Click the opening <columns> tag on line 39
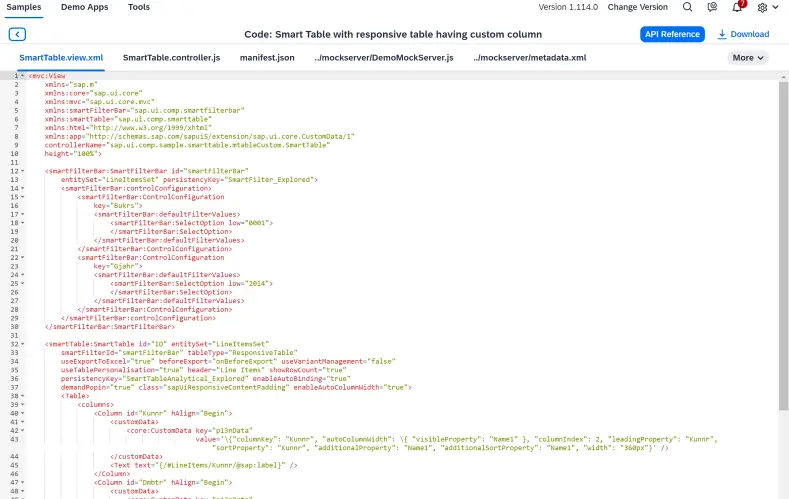The height and width of the screenshot is (499, 789). (96, 405)
